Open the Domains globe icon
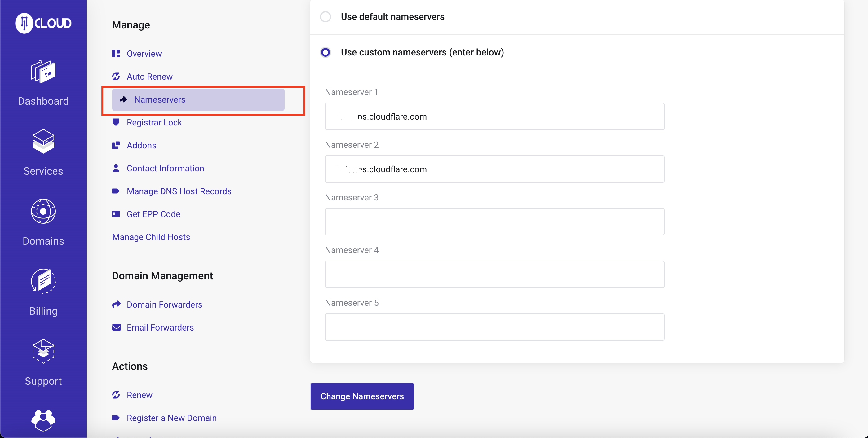The image size is (868, 438). pos(43,211)
